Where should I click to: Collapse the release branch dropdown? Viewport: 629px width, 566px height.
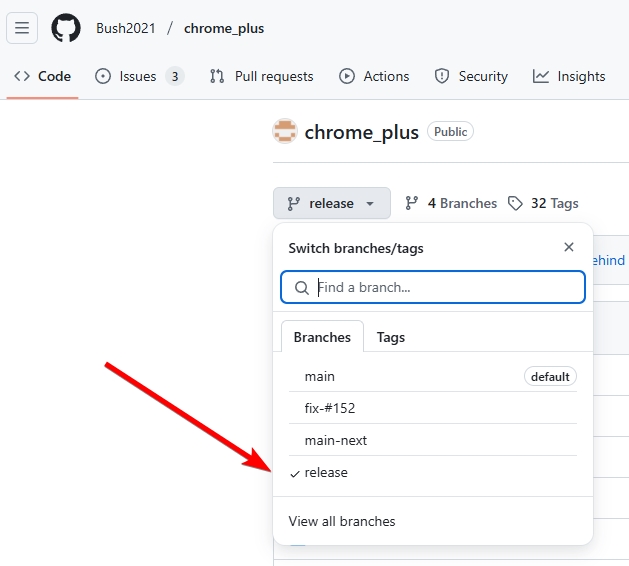(331, 203)
